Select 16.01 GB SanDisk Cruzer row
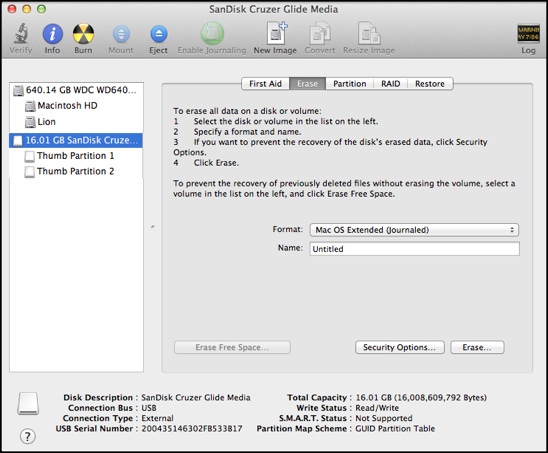This screenshot has height=453, width=548. (76, 141)
